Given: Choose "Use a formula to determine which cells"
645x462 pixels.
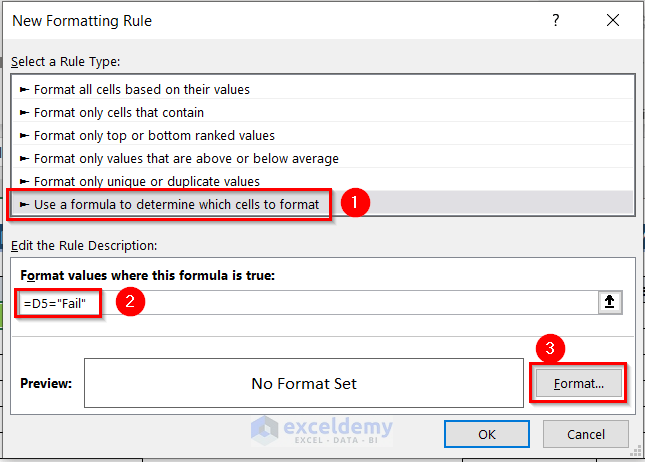Looking at the screenshot, I should point(176,204).
